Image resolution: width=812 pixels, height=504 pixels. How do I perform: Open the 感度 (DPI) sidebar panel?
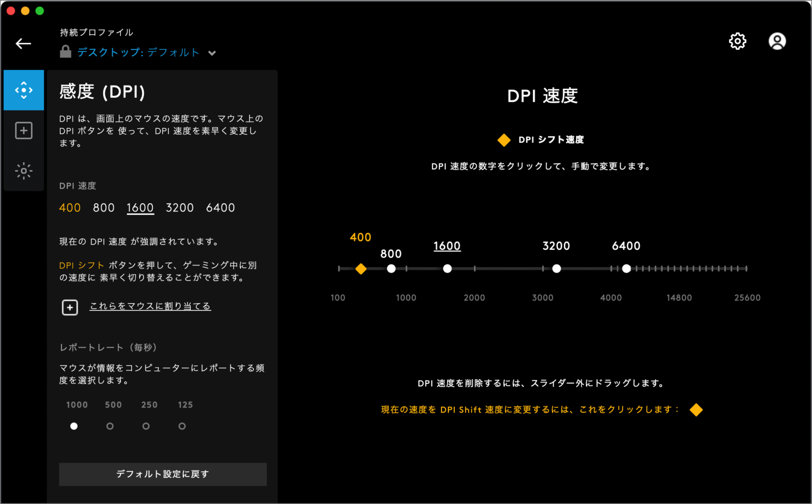coord(24,90)
